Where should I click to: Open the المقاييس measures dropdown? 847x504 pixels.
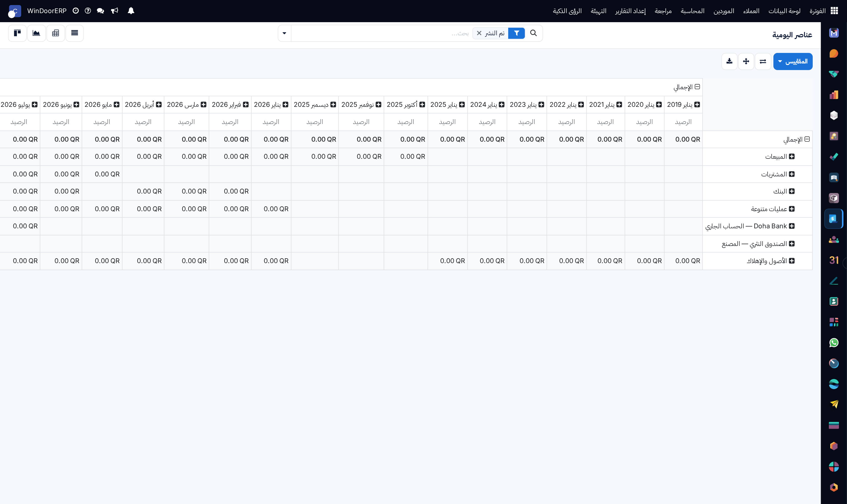coord(793,61)
